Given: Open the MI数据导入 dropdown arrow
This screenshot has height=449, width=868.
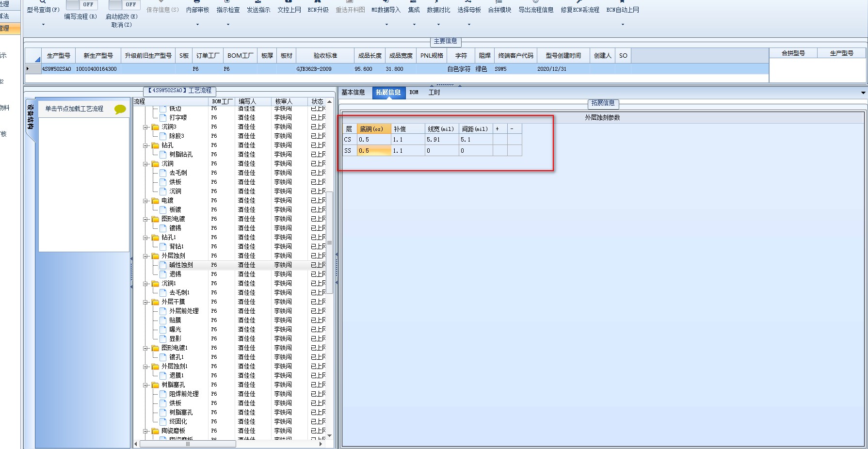Looking at the screenshot, I should [x=386, y=24].
